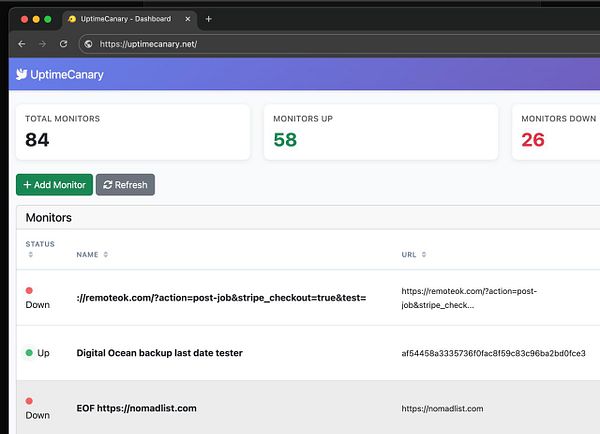The height and width of the screenshot is (434, 600).
Task: Click the UptimeCanary bird logo icon
Action: tap(21, 74)
